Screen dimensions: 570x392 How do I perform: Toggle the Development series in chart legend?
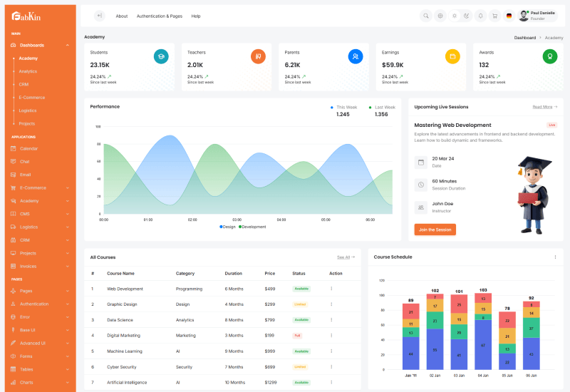[253, 227]
